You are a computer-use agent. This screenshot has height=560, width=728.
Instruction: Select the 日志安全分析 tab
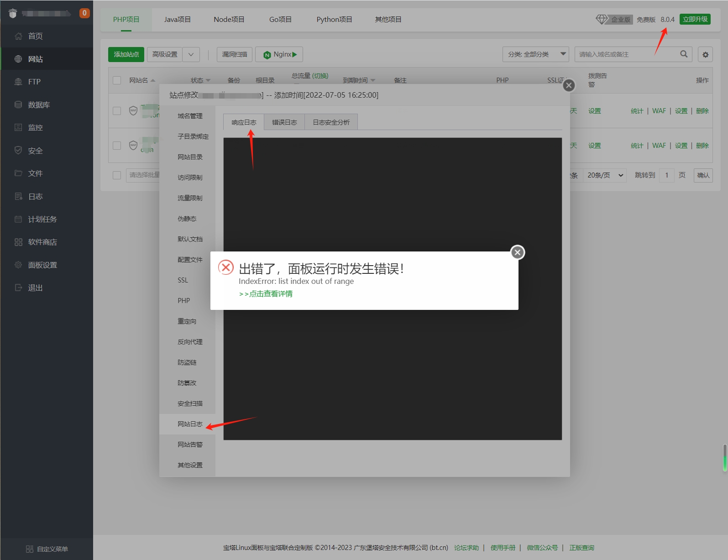[331, 122]
